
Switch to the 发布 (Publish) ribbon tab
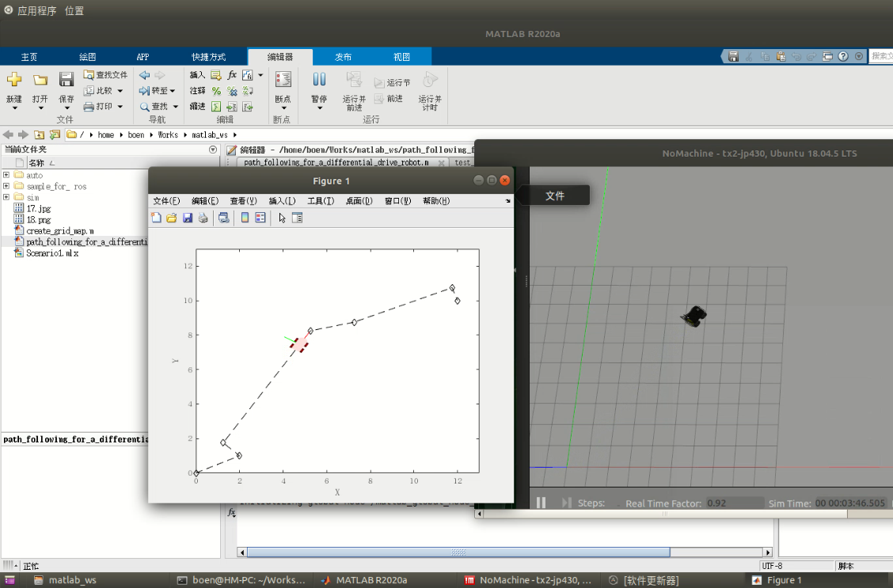point(343,57)
